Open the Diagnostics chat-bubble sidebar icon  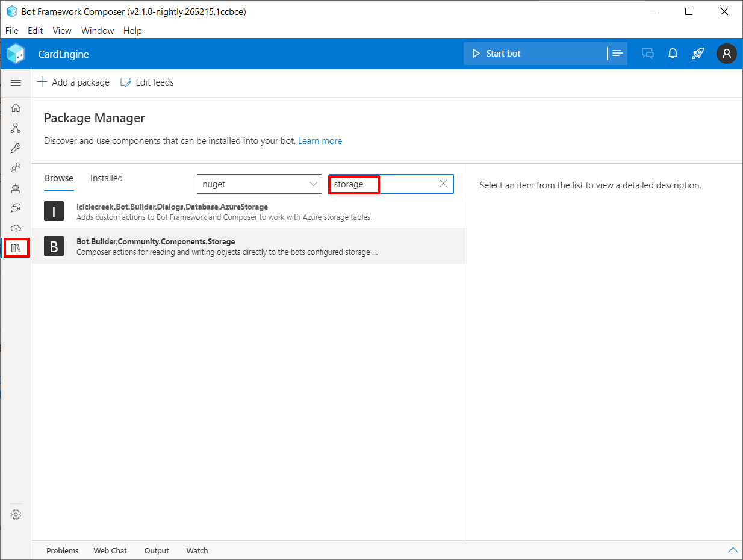tap(16, 208)
